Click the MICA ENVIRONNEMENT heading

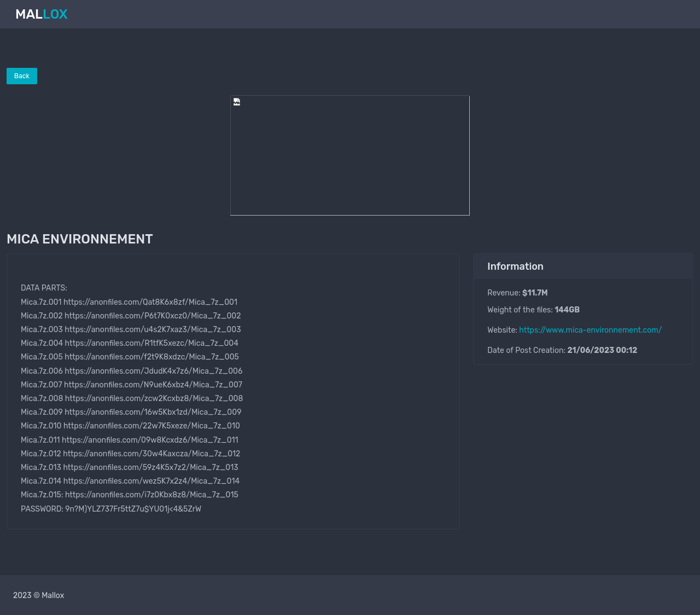point(80,239)
